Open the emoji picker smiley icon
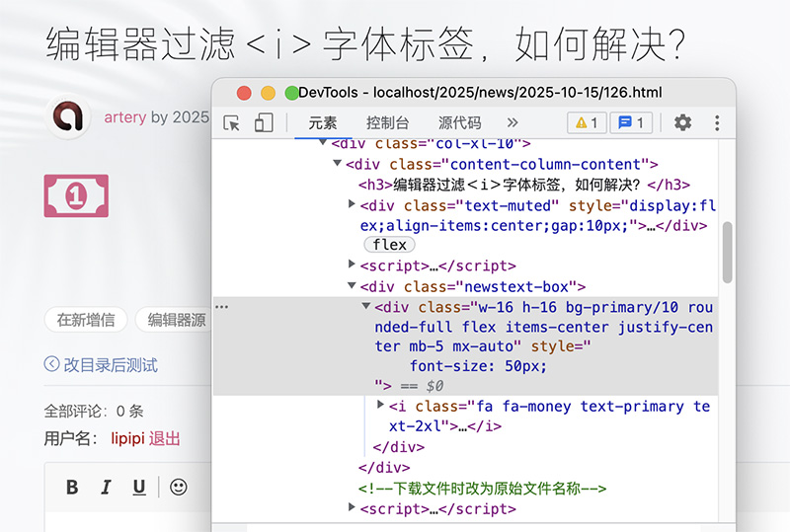The image size is (790, 532). pos(178,487)
